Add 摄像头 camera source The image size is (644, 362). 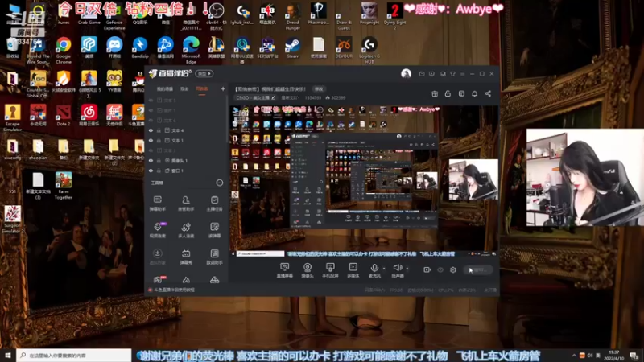click(308, 270)
